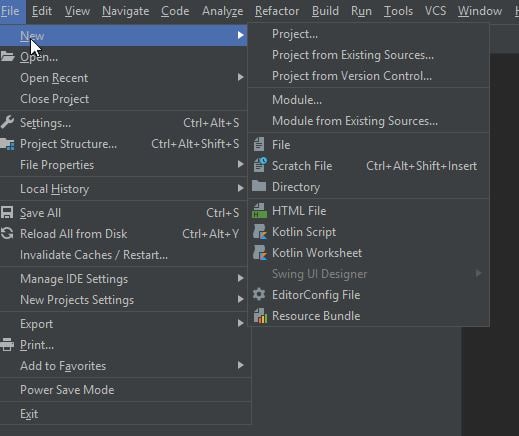This screenshot has width=519, height=436.
Task: Click the Resource Bundle icon
Action: point(260,316)
